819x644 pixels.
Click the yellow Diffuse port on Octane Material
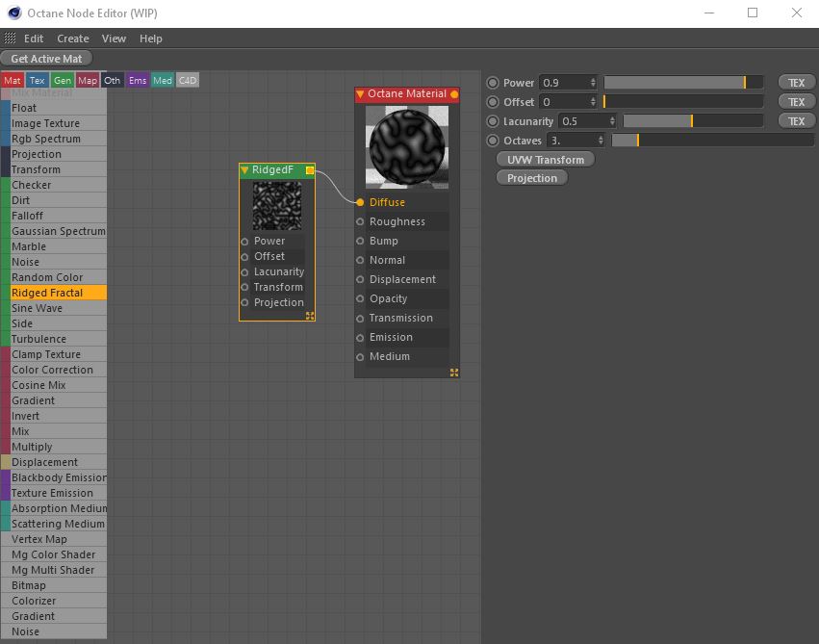click(x=360, y=202)
